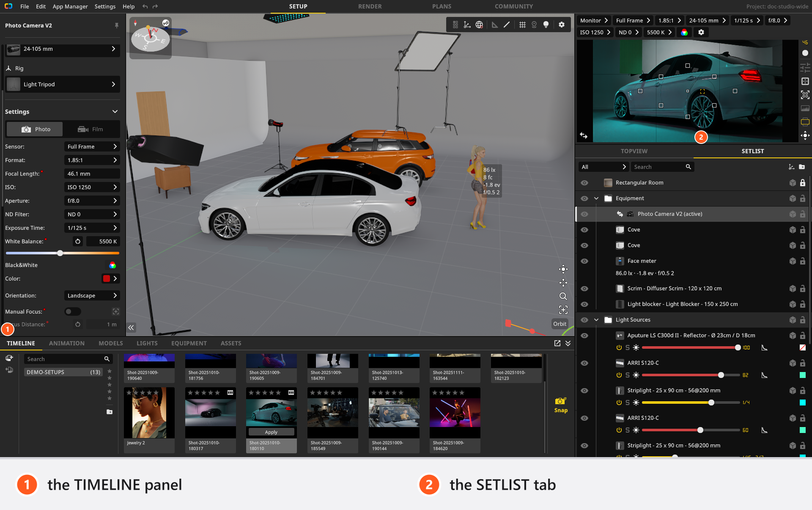
Task: Click the globe icon in viewport toolbar
Action: point(479,25)
